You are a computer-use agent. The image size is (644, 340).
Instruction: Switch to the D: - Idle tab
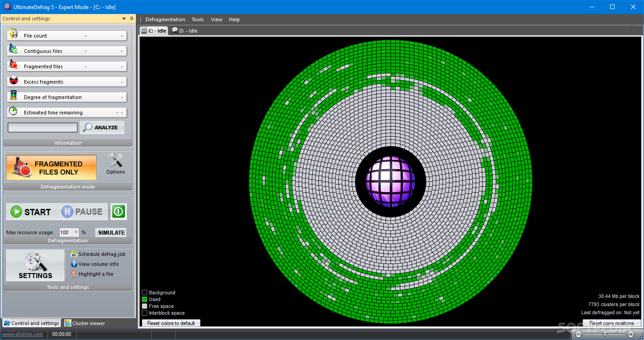pyautogui.click(x=184, y=31)
